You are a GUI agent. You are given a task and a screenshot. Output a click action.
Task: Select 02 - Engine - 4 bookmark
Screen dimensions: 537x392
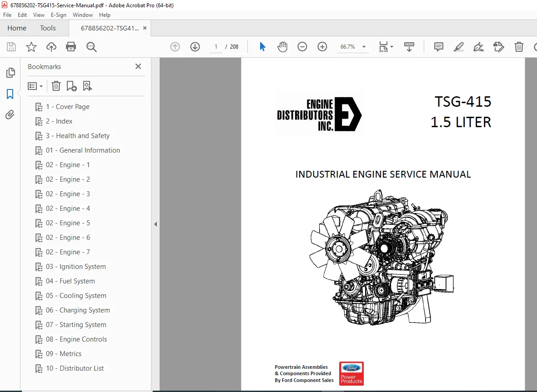[x=68, y=208]
